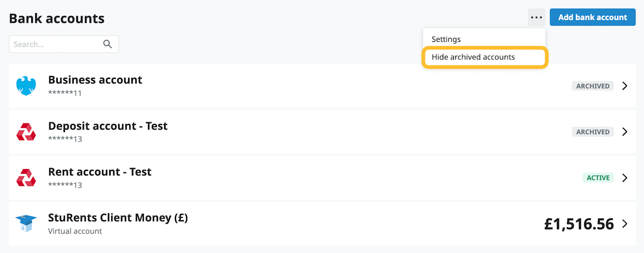Expand the Rent account - Test chevron

click(624, 177)
